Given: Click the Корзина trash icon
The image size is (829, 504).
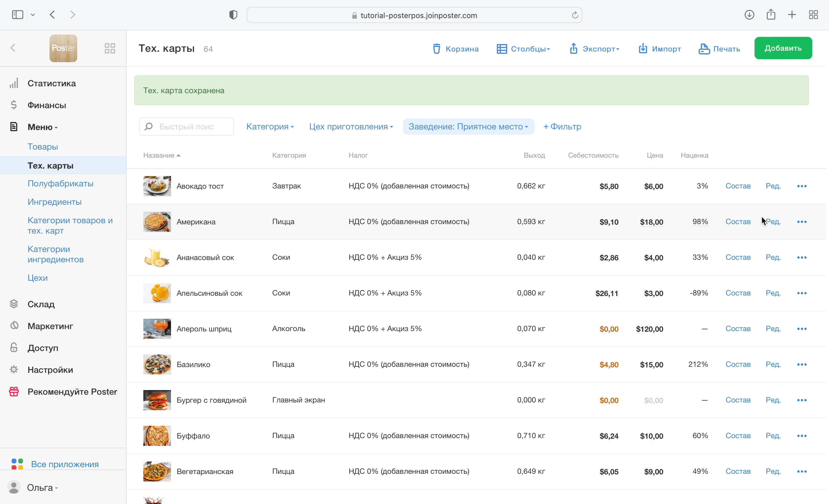Looking at the screenshot, I should (x=436, y=49).
